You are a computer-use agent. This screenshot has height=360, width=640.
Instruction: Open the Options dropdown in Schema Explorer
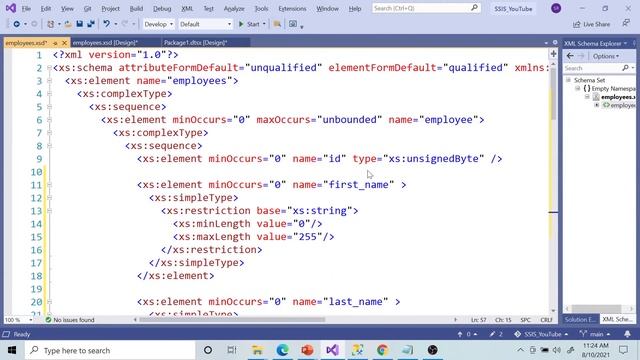click(606, 56)
